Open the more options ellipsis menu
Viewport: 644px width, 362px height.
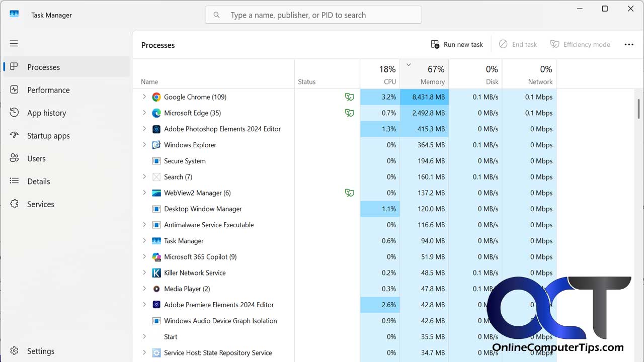pos(629,45)
